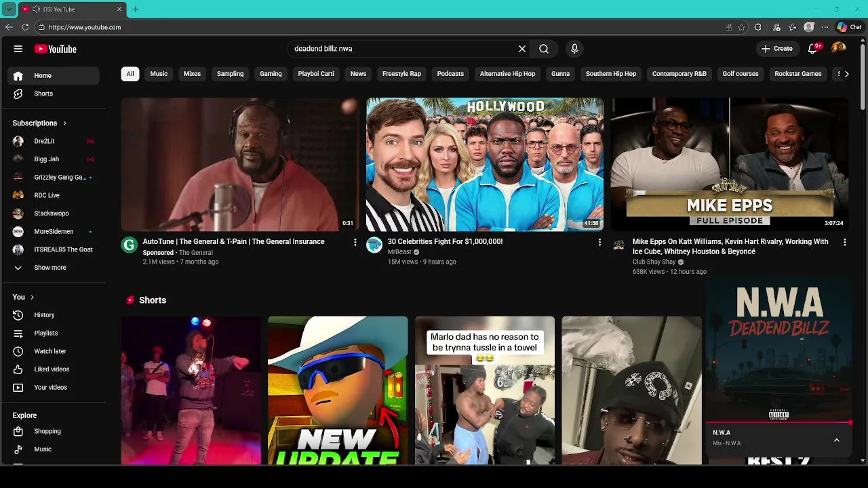
Task: Click the browser address bar
Action: pyautogui.click(x=380, y=27)
